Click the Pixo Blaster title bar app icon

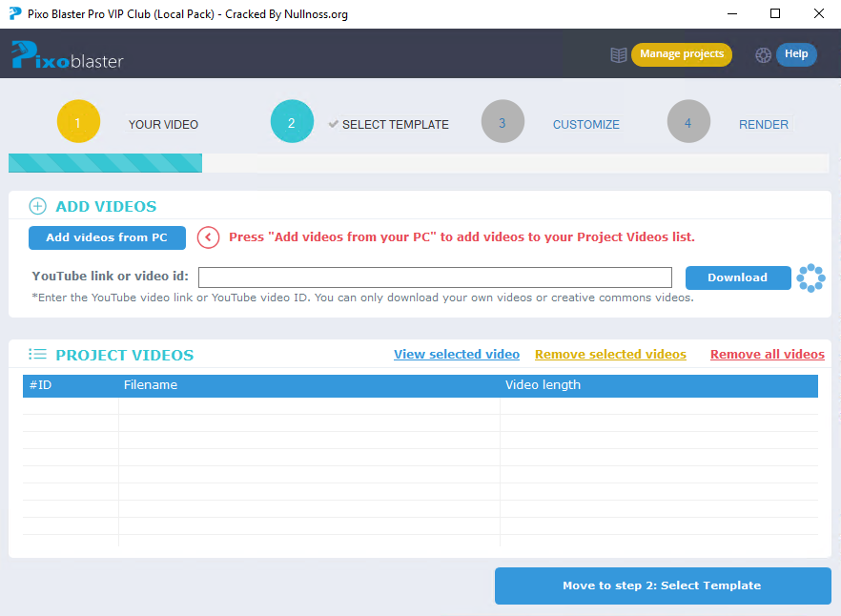(x=15, y=14)
